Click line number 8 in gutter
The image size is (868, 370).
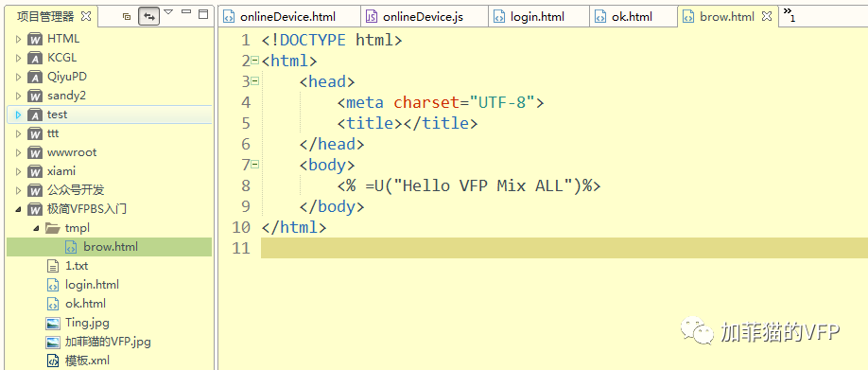click(246, 185)
